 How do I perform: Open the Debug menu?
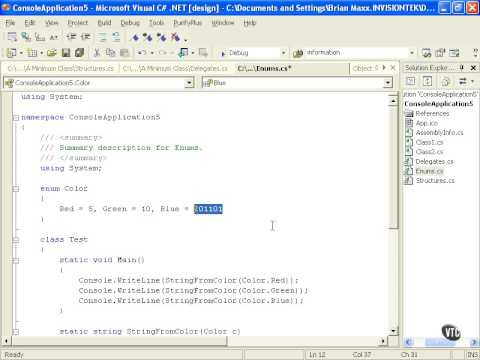pyautogui.click(x=130, y=23)
